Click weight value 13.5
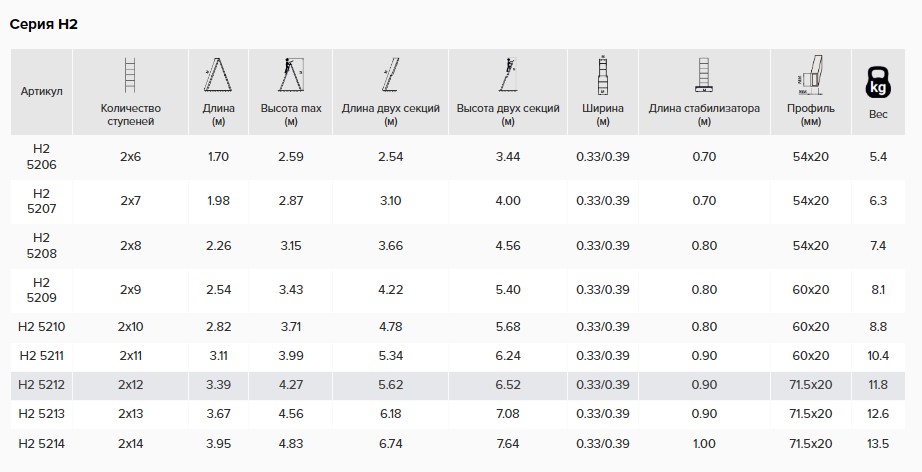Viewport: 922px width, 472px height. tap(878, 444)
